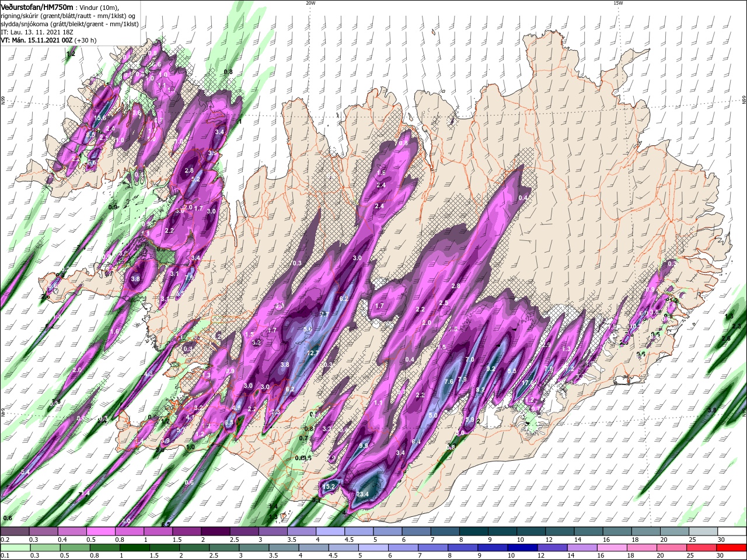Viewport: 747px width, 560px height.
Task: Click the 15.6 value in the Westfjords
Action: 100,118
